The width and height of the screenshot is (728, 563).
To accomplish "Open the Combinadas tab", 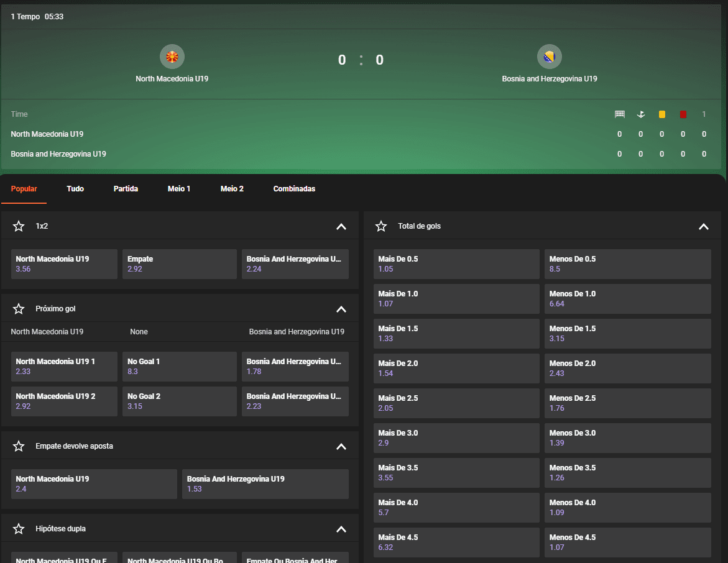I will (294, 188).
